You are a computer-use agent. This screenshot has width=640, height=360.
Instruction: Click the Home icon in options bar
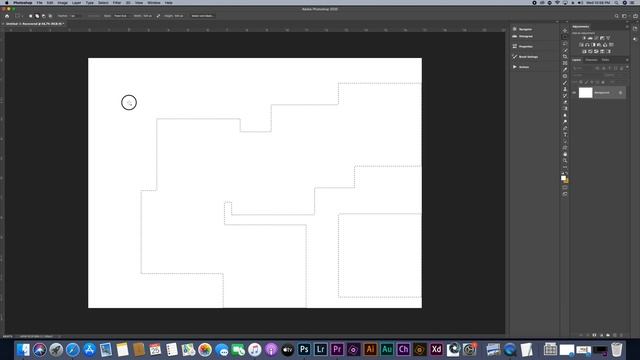click(x=7, y=16)
